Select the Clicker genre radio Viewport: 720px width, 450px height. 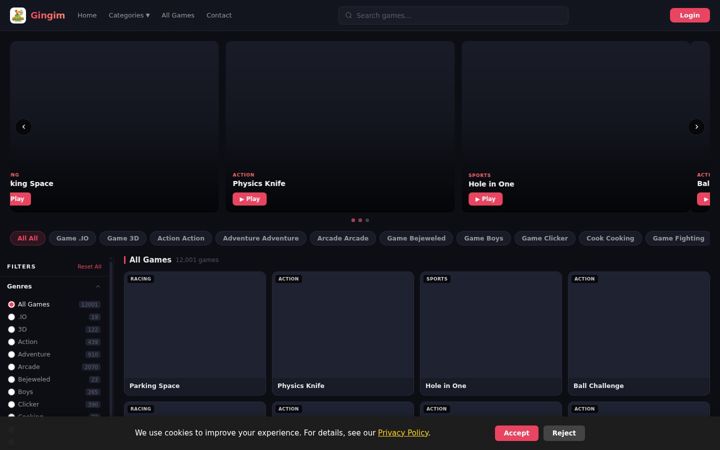pyautogui.click(x=11, y=404)
